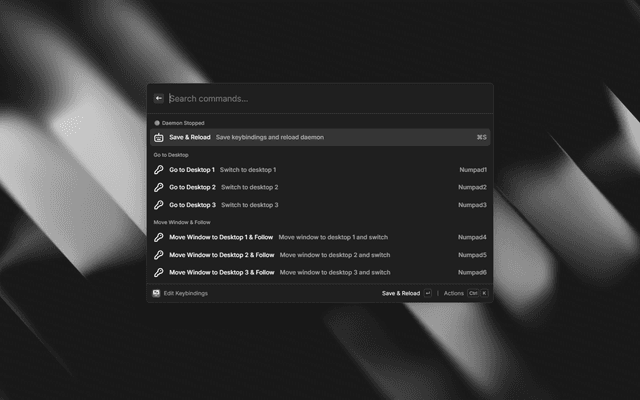Viewport: 640px width, 400px height.
Task: Click the key icon for Go to Desktop 2
Action: point(158,187)
